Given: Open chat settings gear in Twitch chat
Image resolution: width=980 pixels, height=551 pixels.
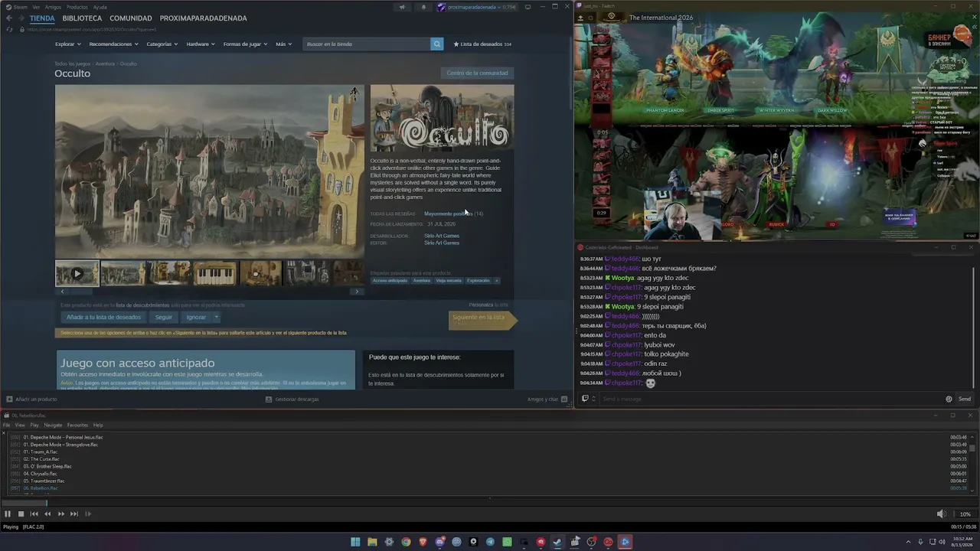Looking at the screenshot, I should coord(949,399).
